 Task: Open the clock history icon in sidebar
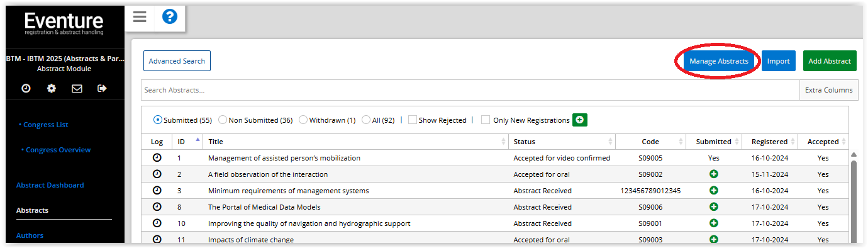26,89
